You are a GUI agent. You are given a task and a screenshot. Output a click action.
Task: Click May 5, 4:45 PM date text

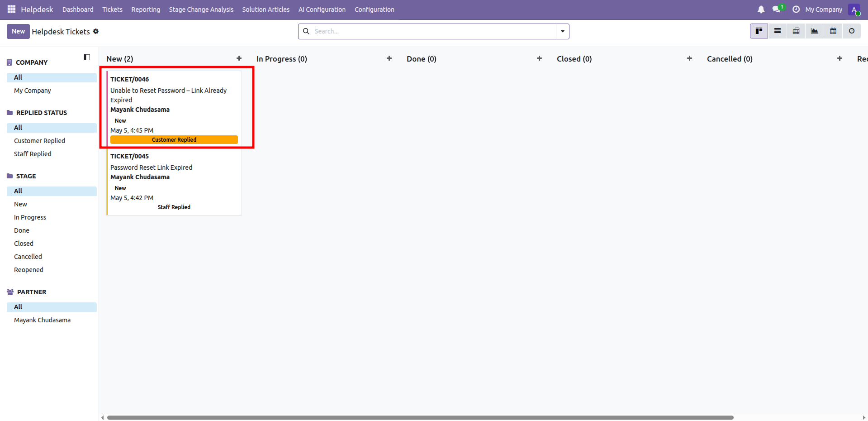132,130
